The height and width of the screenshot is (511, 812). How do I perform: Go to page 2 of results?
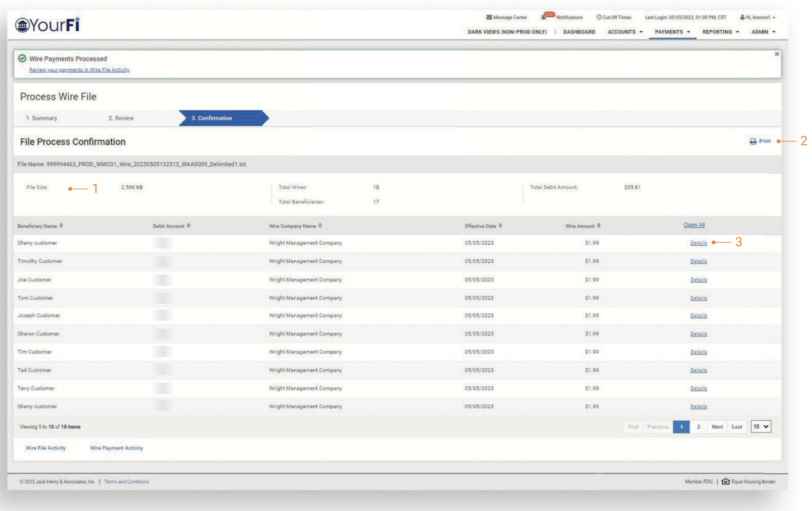click(698, 427)
